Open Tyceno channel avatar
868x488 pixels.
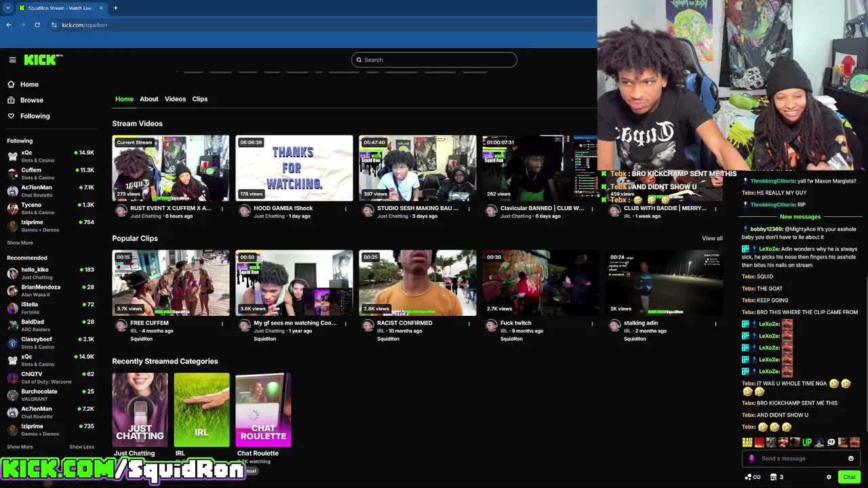click(x=12, y=209)
